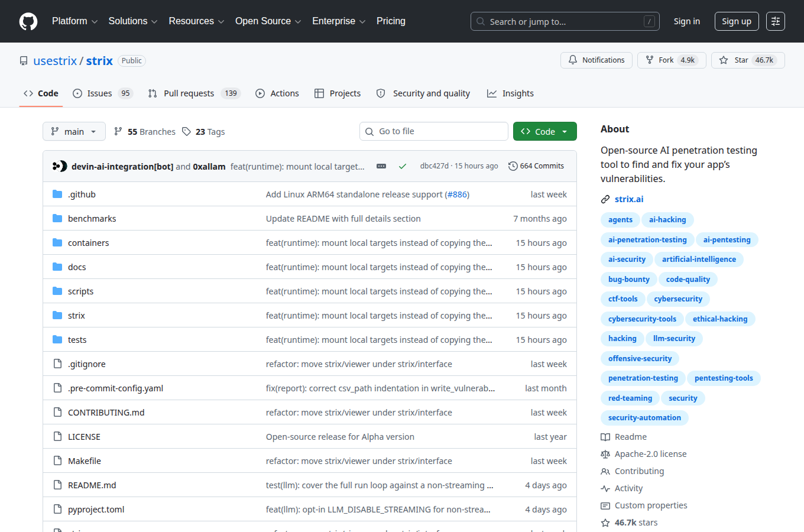Open the .pre-commit-config.yaml file
The height and width of the screenshot is (532, 804).
click(115, 388)
